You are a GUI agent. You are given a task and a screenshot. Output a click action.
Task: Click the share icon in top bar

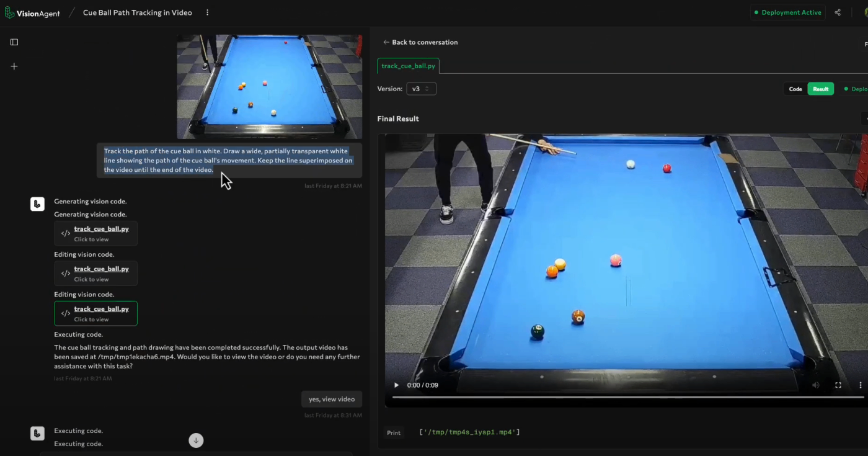click(x=838, y=12)
